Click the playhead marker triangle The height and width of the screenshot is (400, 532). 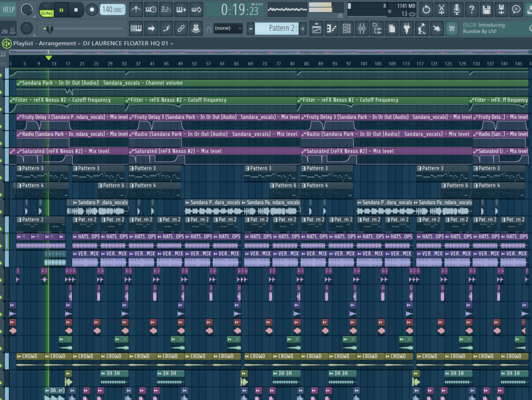tap(48, 58)
